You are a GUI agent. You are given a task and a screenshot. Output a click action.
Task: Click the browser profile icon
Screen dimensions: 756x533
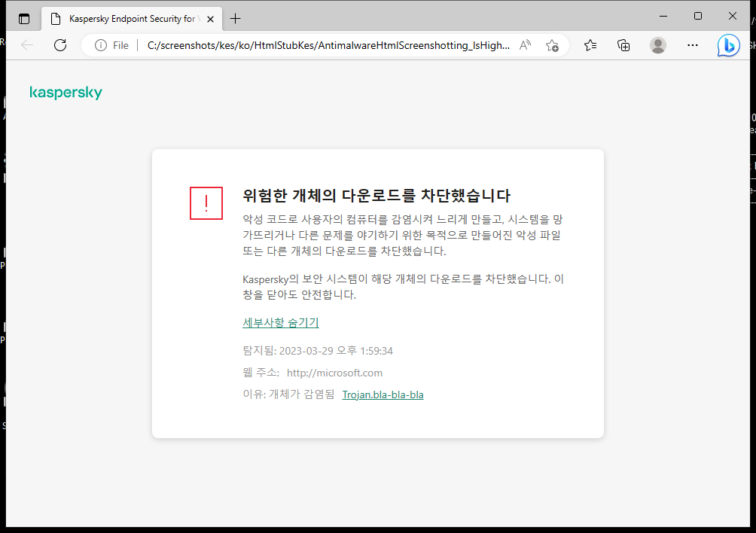click(657, 45)
